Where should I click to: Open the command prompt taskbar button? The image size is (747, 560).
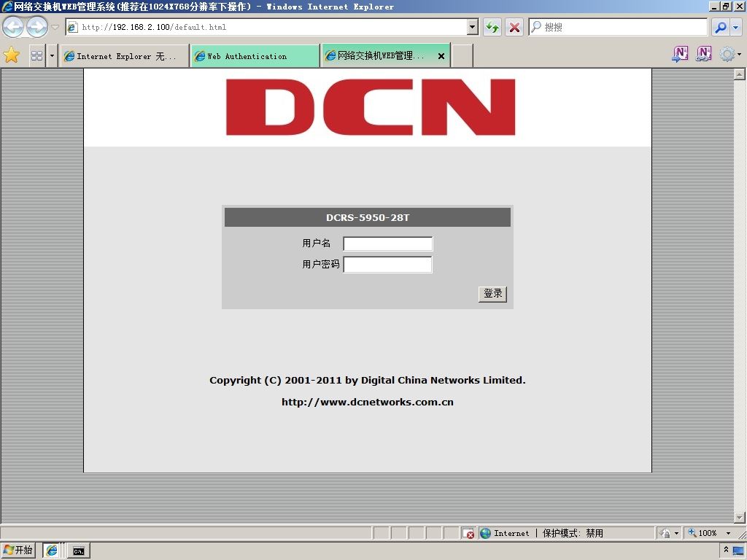click(x=79, y=551)
